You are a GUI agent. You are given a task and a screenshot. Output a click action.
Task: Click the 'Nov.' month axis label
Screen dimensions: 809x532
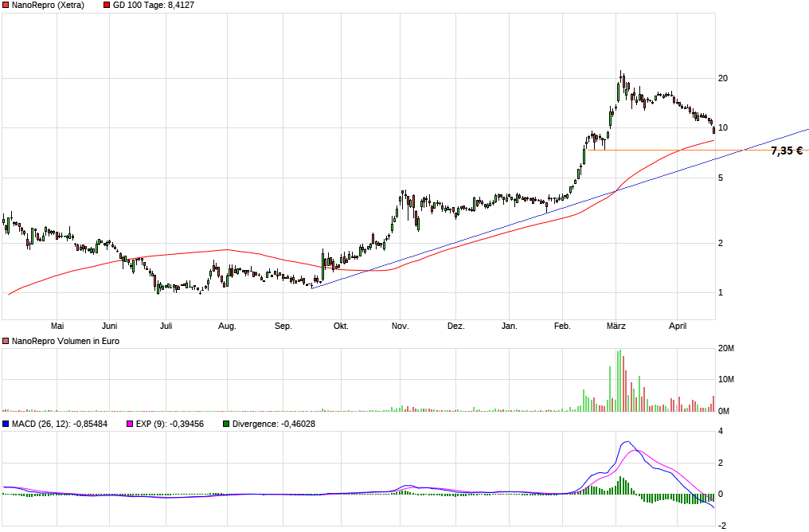[x=400, y=326]
